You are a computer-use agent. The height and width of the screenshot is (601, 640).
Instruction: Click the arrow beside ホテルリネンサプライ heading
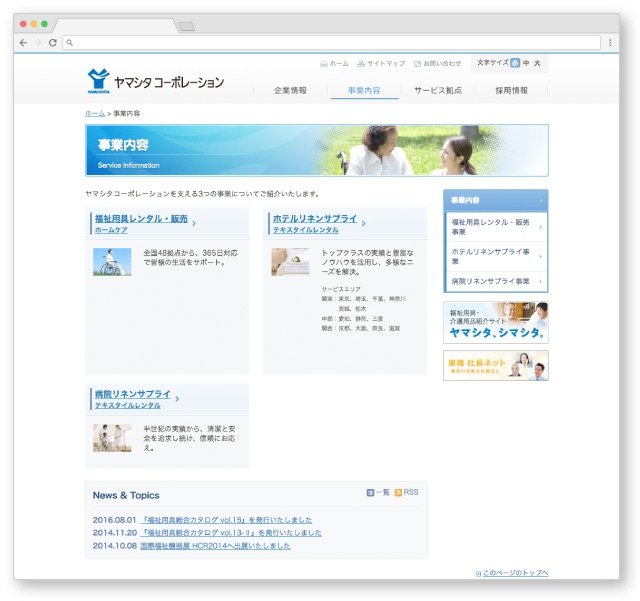pyautogui.click(x=363, y=223)
